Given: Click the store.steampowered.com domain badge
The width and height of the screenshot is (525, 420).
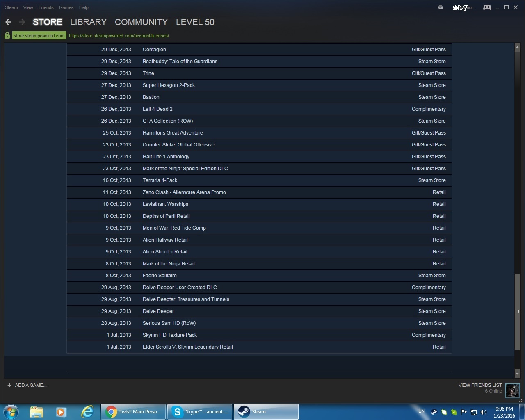Looking at the screenshot, I should pyautogui.click(x=39, y=36).
